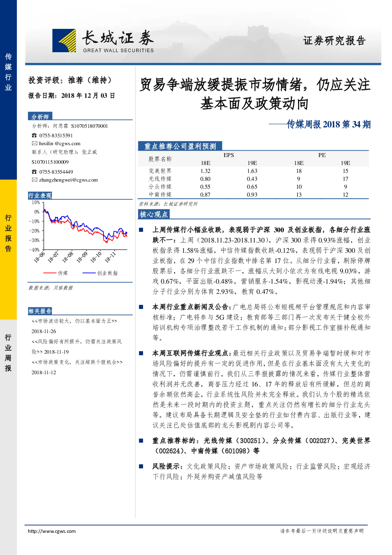Click the 18-06 chart axis label
Screen dimensions: 392x555
(40, 257)
